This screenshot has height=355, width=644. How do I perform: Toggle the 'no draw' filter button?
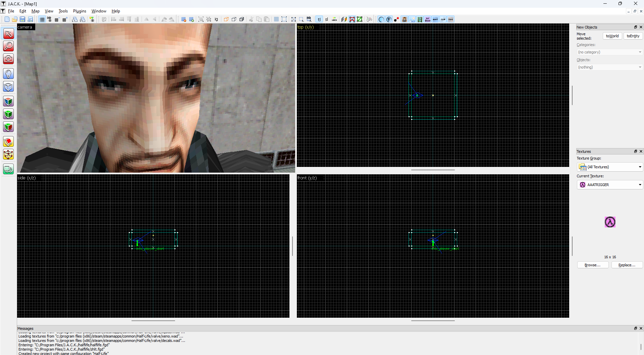point(428,19)
